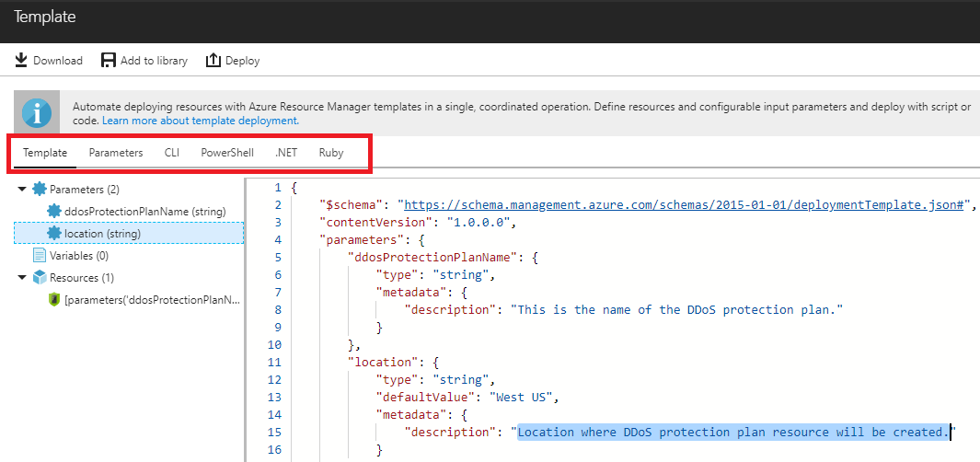Click the ddosProtectionPlanName gear icon
Screen dimensions: 980x462
54,212
